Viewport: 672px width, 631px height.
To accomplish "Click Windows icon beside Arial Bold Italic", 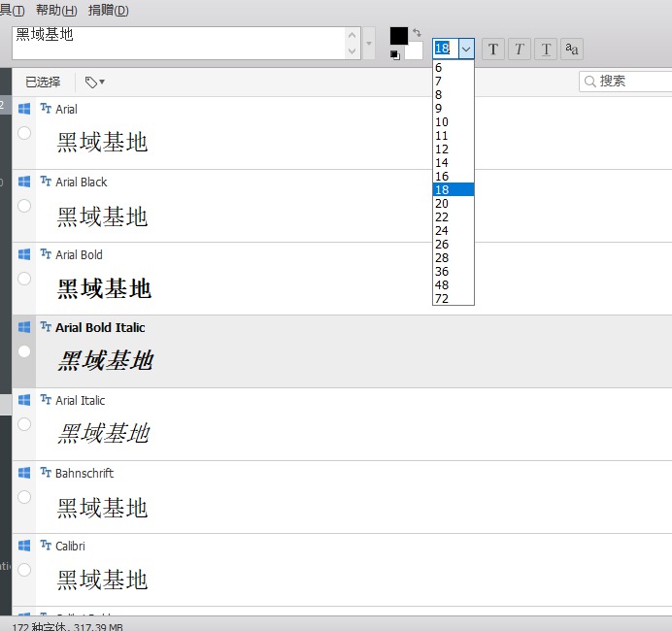I will pyautogui.click(x=24, y=327).
